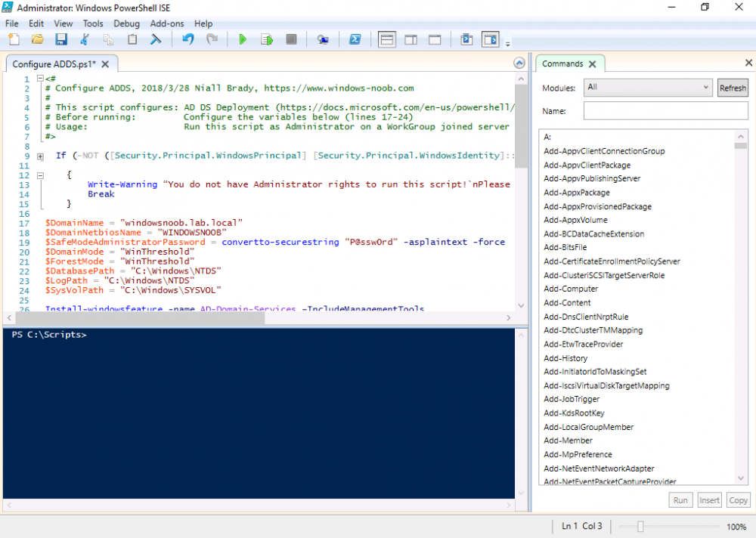
Task: Paste from clipboard toolbar icon
Action: (132, 39)
